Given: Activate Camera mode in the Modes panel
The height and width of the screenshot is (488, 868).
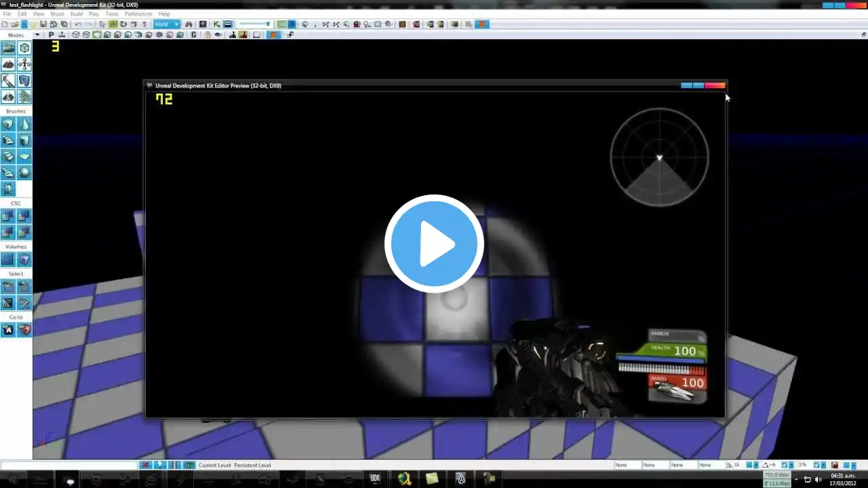Looking at the screenshot, I should [8, 48].
